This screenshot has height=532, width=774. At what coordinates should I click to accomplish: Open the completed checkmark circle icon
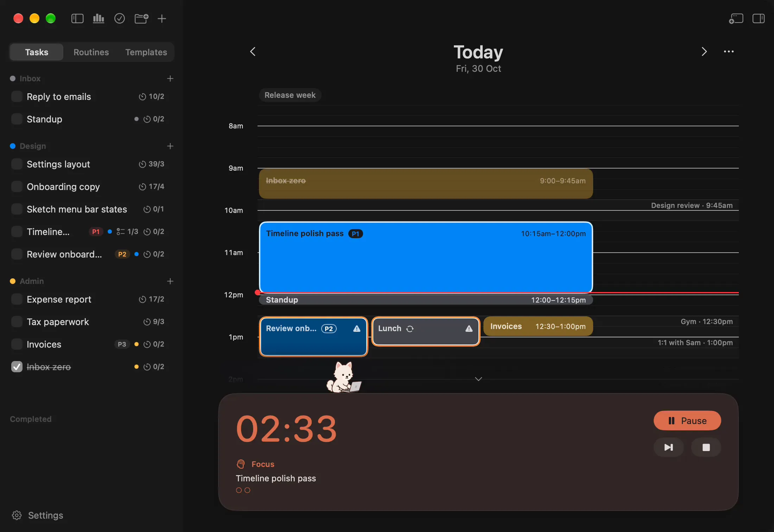(120, 19)
